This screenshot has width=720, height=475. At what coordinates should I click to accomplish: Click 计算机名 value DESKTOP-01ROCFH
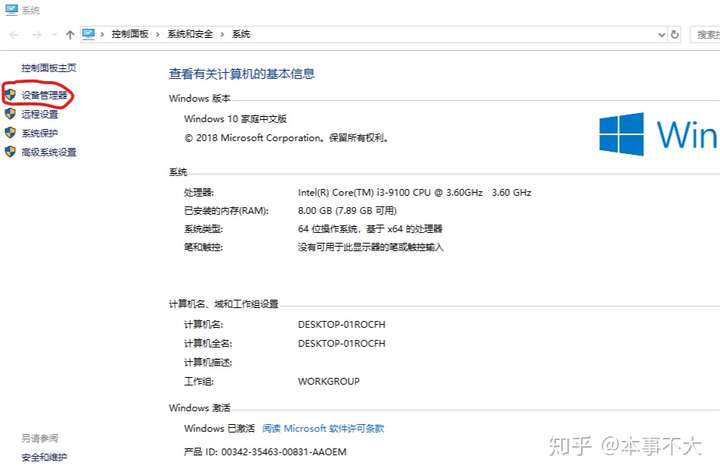click(x=342, y=325)
